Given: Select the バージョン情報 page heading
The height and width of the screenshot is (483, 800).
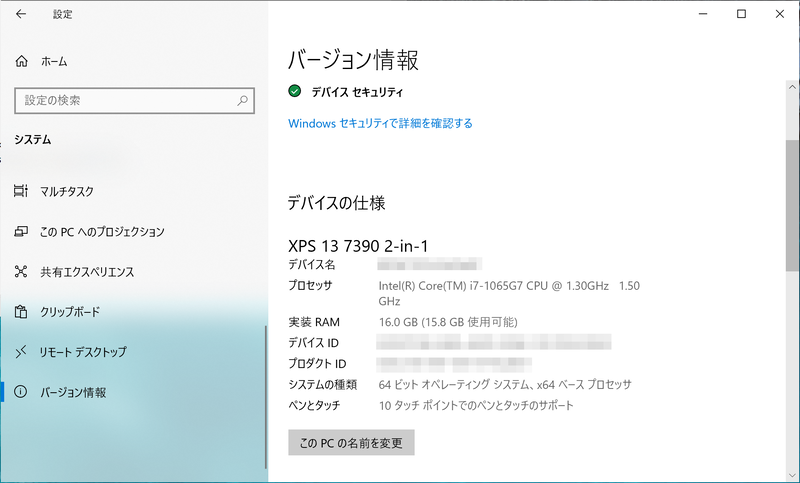Looking at the screenshot, I should [x=353, y=60].
